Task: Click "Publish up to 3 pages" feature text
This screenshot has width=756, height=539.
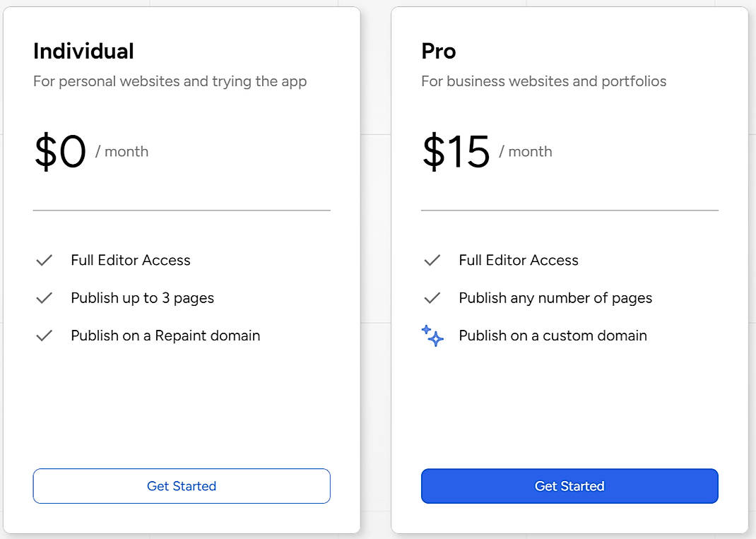Action: pos(142,298)
